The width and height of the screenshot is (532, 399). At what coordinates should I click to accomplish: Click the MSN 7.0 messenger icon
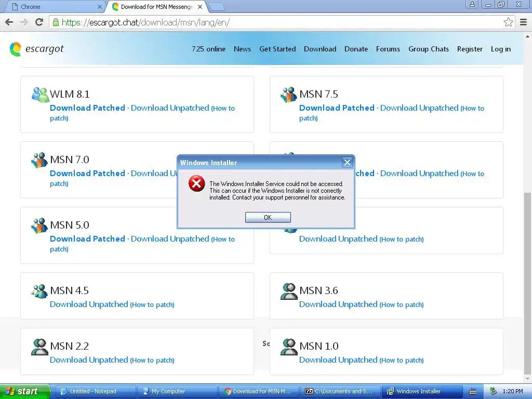pyautogui.click(x=39, y=160)
